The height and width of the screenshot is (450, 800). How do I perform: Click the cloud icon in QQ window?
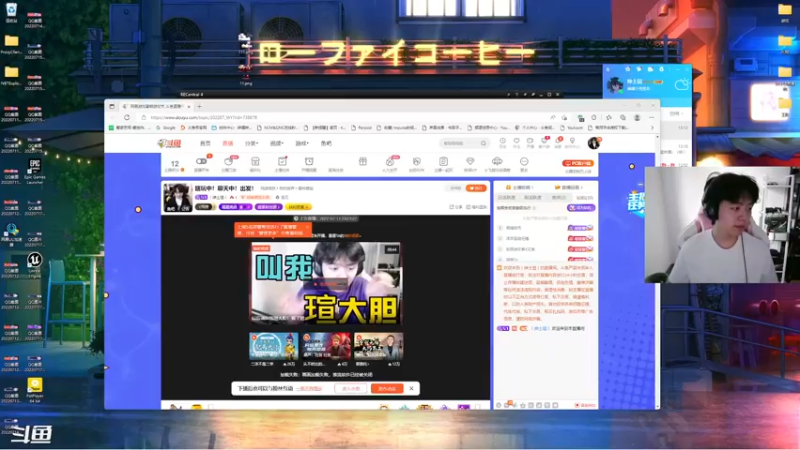681,85
